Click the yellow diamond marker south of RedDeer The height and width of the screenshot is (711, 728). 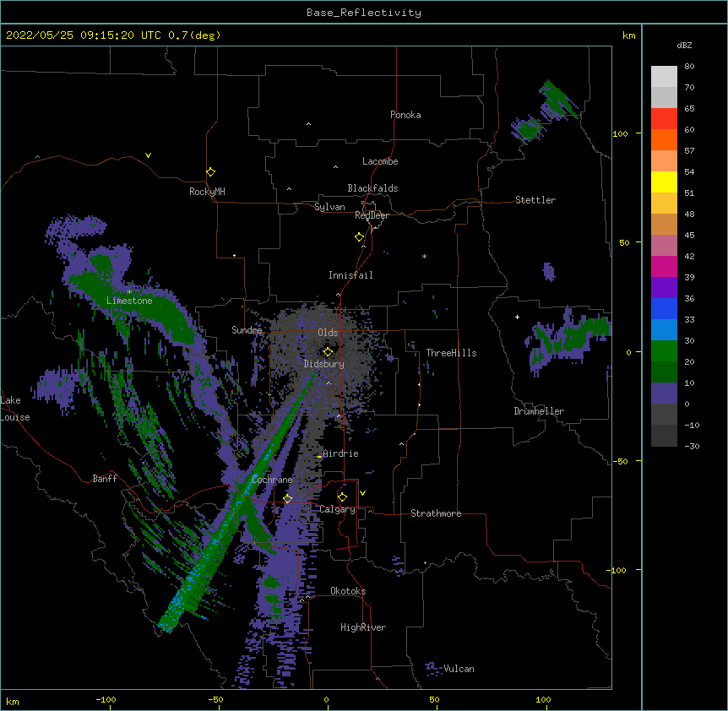click(x=360, y=237)
